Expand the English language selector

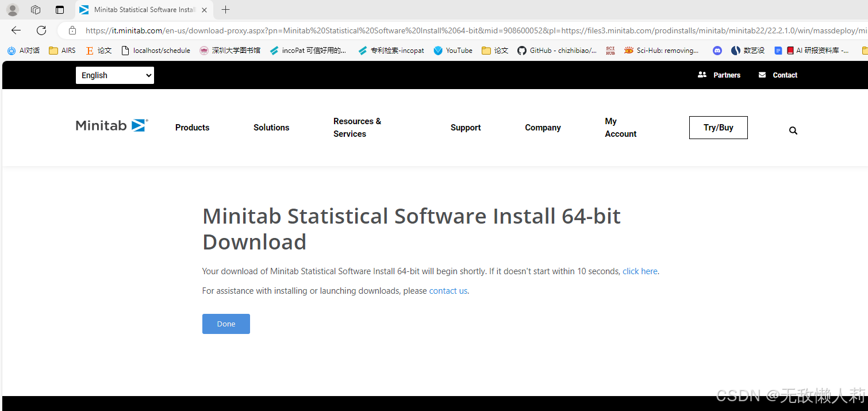pos(114,75)
